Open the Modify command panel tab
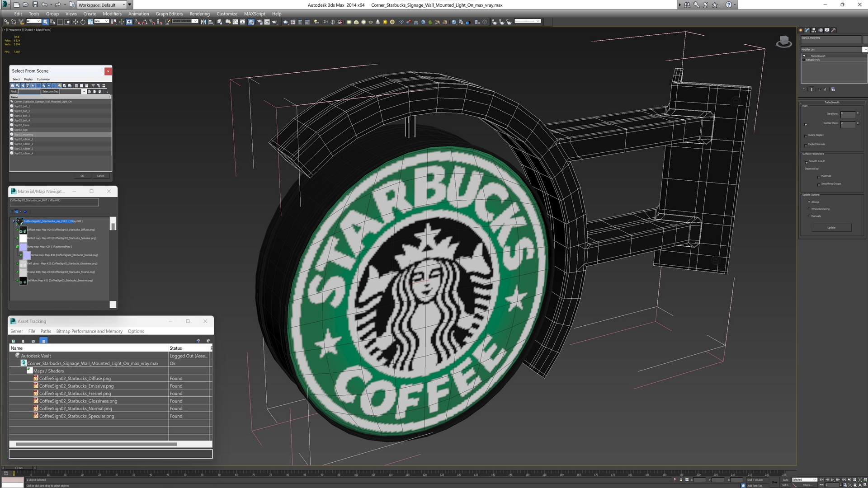Viewport: 868px width, 488px height. pos(807,30)
